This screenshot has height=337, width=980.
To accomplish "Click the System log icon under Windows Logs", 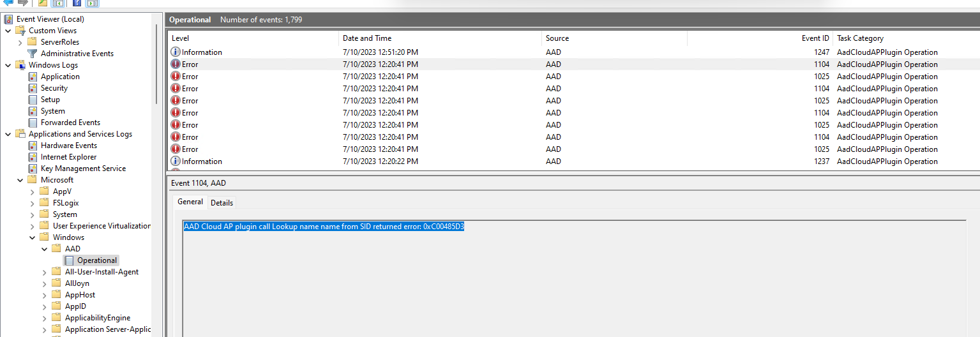I will click(x=33, y=111).
